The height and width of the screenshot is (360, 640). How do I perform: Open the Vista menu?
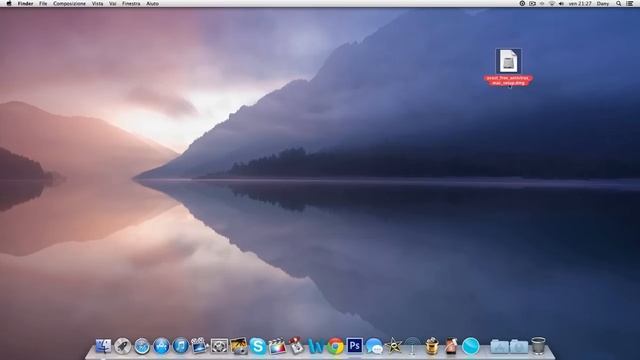[97, 3]
